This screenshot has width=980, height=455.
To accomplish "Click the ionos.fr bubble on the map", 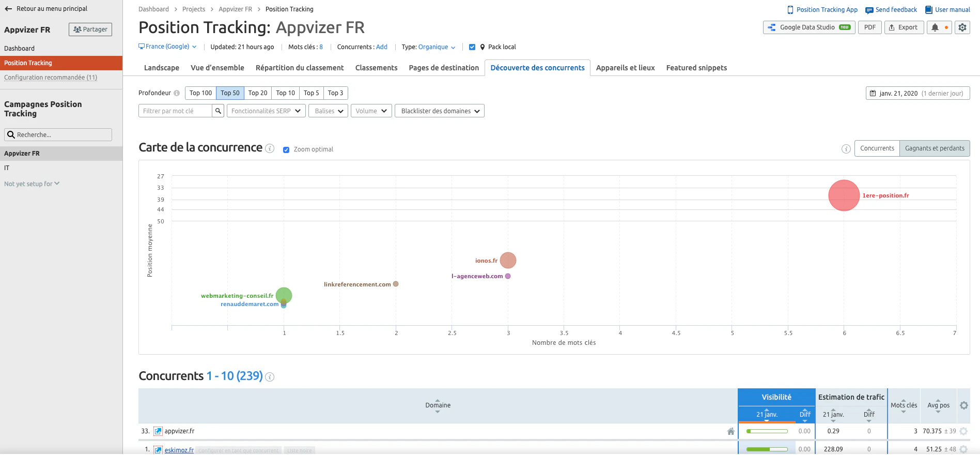I will point(508,260).
